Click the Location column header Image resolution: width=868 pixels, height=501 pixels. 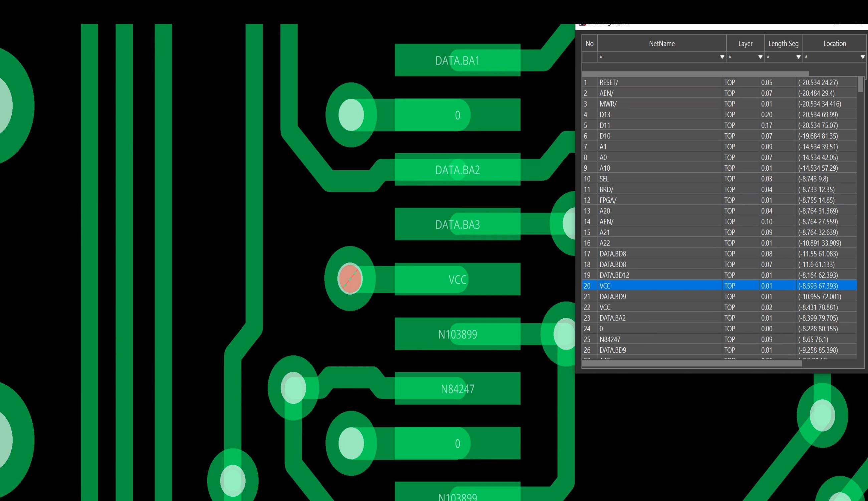834,43
